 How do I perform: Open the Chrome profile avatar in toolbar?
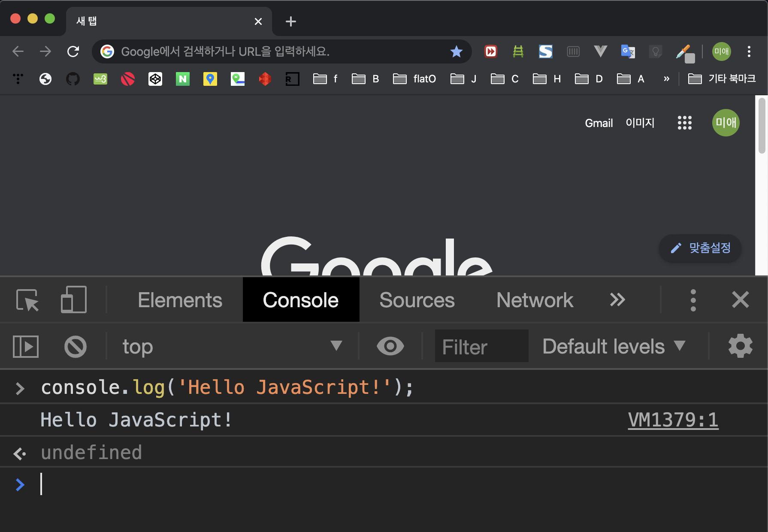tap(722, 51)
